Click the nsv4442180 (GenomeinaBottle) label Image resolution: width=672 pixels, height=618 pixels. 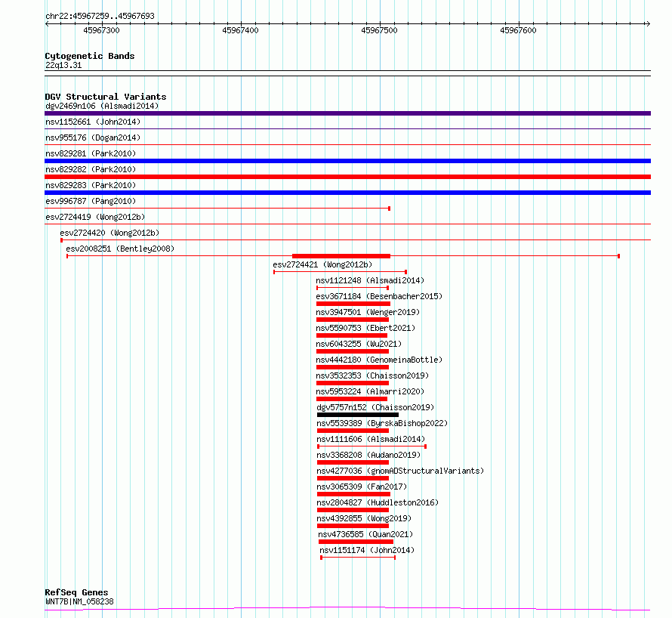(x=379, y=360)
